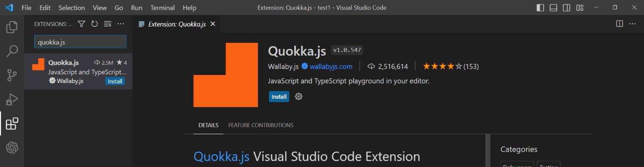
Task: Open the File menu
Action: tap(27, 8)
